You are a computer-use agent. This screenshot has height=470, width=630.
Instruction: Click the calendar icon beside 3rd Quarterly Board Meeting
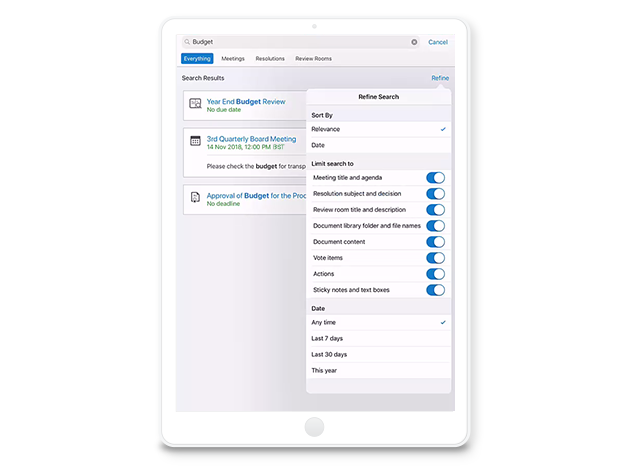pos(195,141)
